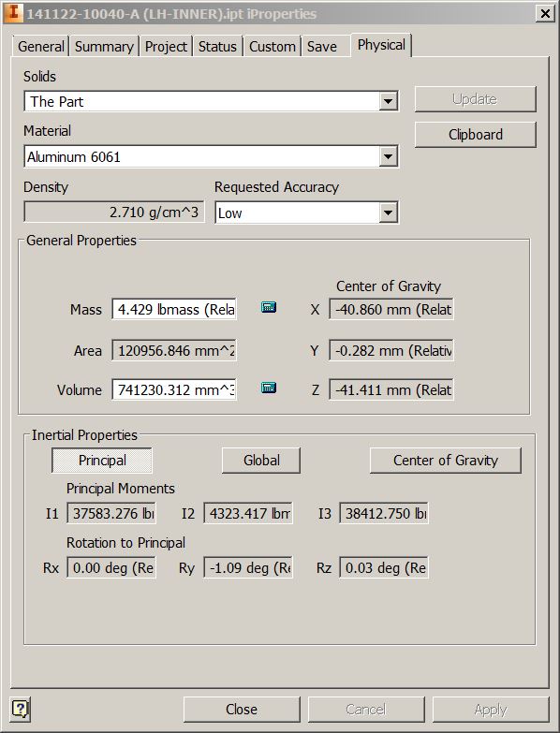Viewport: 560px width, 733px height.
Task: Click the Requested Accuracy label
Action: (x=276, y=187)
